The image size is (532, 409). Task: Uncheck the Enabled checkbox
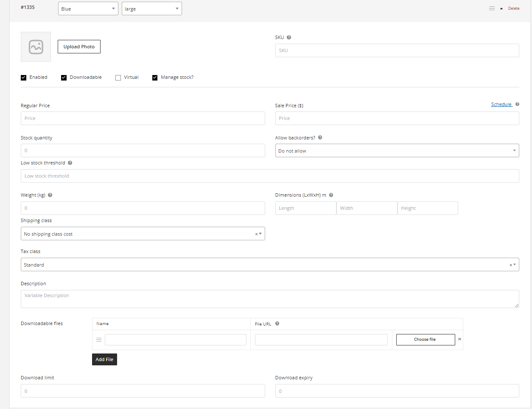24,78
